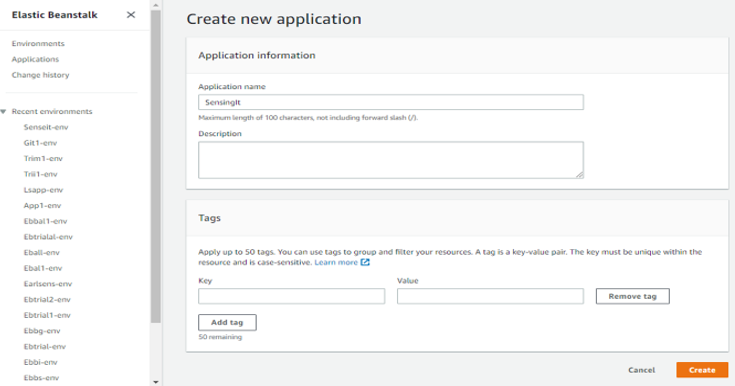Click the sidebar vertical scrollbar thumb
The image size is (735, 386).
[156, 167]
